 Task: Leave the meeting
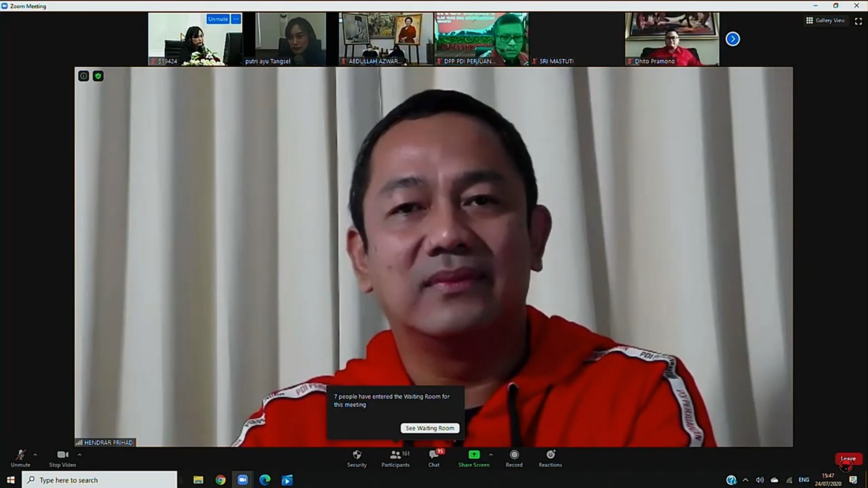click(x=848, y=459)
